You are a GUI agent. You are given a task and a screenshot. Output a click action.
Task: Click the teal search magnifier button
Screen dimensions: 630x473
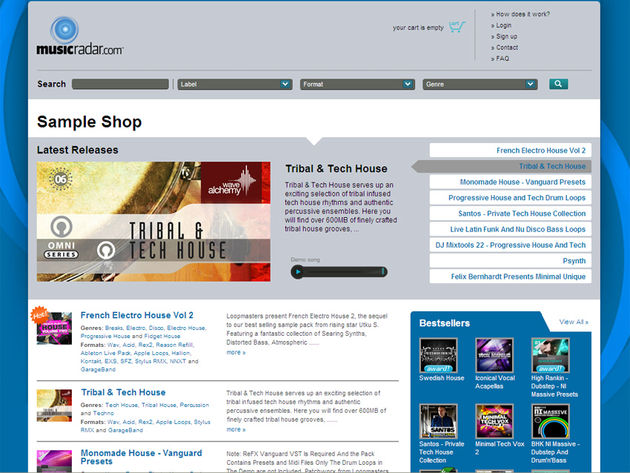pyautogui.click(x=558, y=84)
